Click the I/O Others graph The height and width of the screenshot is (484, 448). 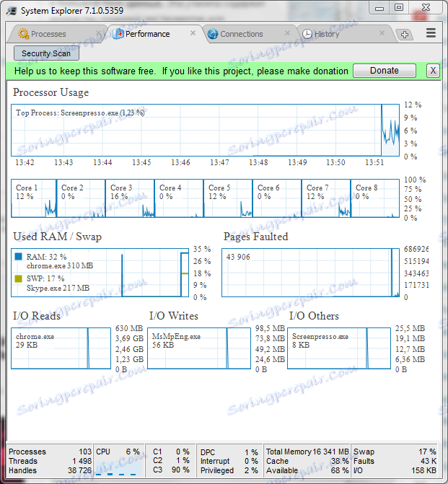tap(339, 348)
